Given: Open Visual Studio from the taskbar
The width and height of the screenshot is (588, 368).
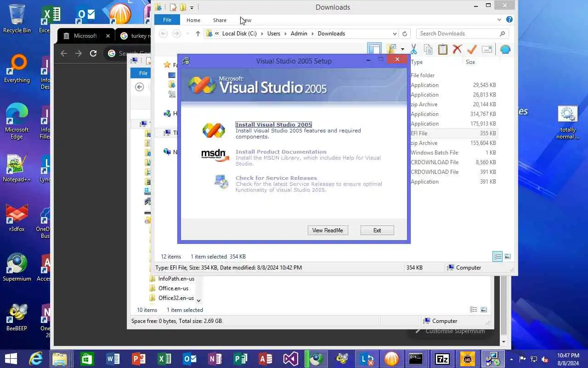Looking at the screenshot, I should pyautogui.click(x=291, y=359).
